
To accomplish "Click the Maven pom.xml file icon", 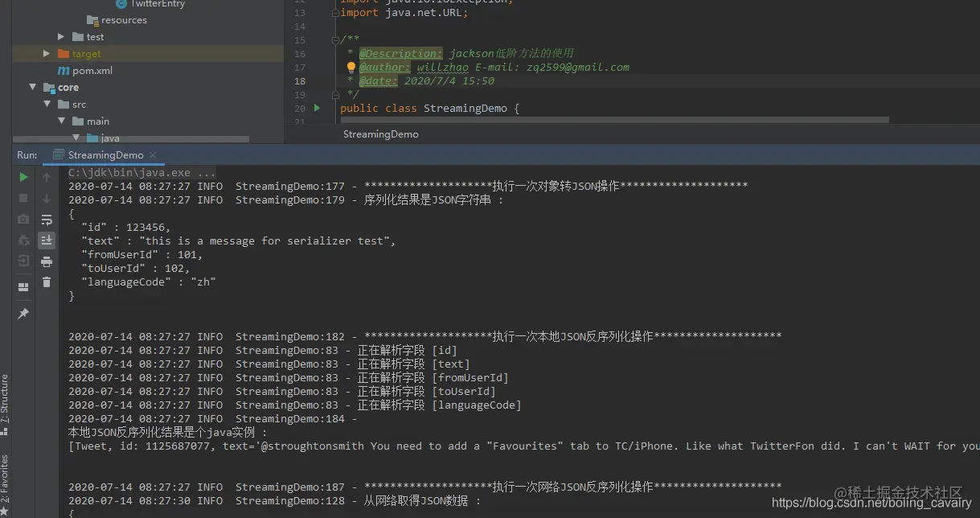I will (64, 71).
